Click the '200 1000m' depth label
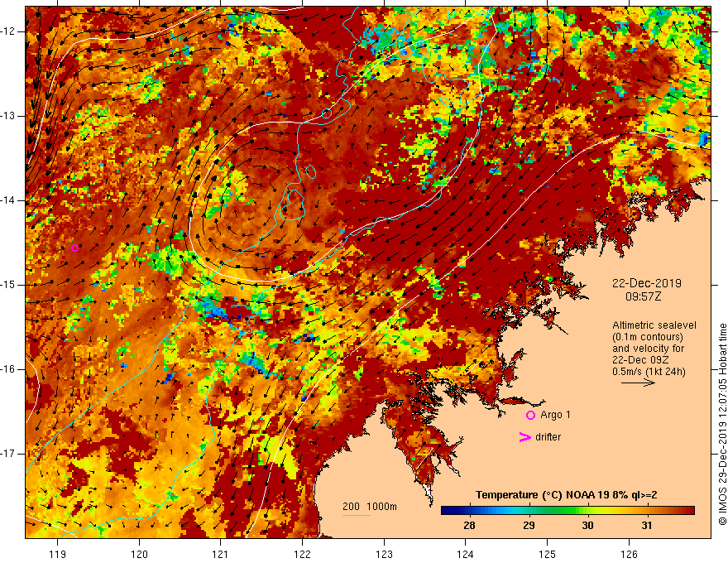 click(x=370, y=507)
